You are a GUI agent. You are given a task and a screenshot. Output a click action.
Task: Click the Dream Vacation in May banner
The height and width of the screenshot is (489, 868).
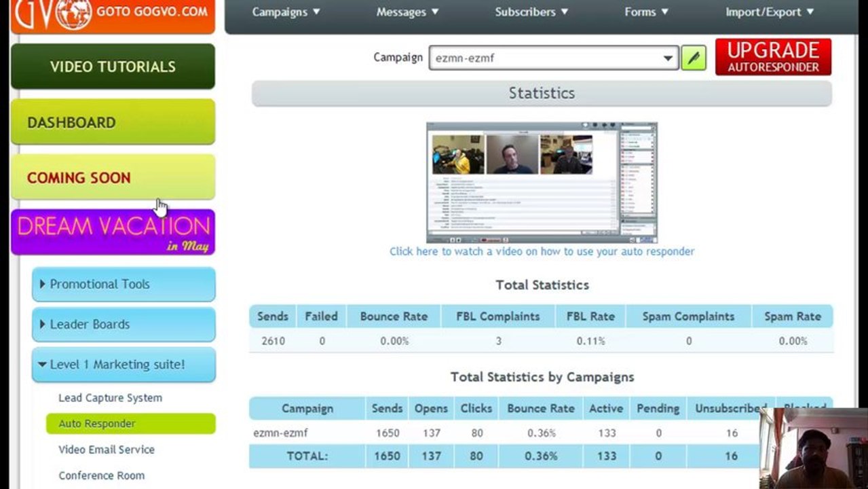(x=113, y=232)
